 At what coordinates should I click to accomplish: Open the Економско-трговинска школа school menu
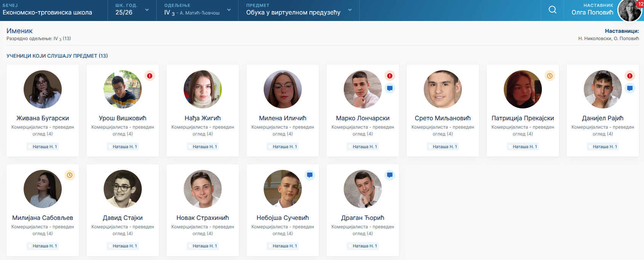(x=47, y=10)
